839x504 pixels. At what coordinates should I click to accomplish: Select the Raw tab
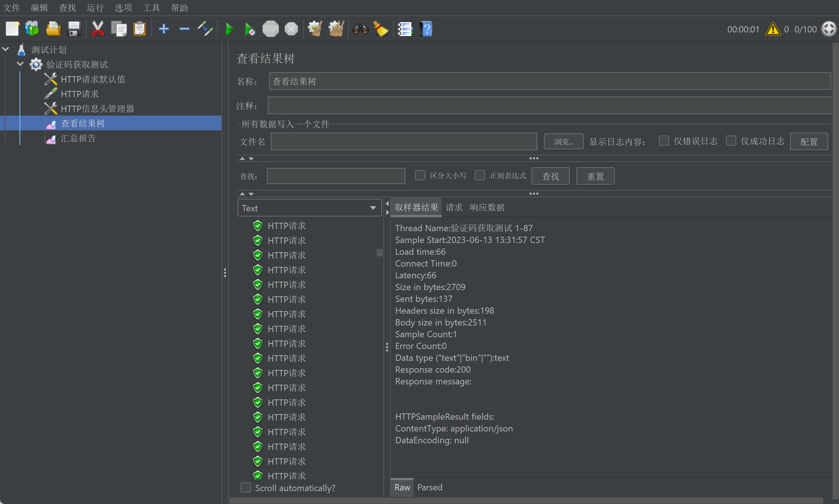[402, 487]
